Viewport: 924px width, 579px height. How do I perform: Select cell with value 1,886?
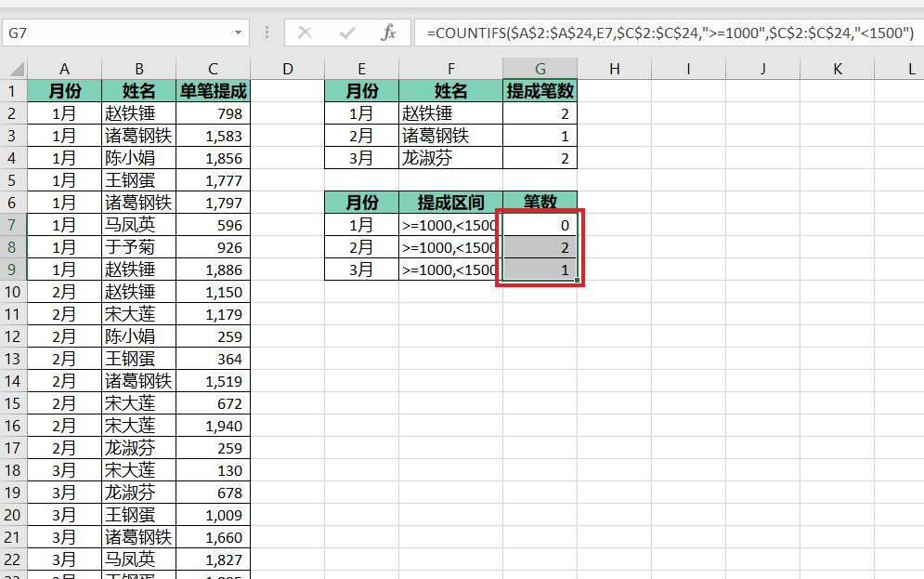(214, 270)
